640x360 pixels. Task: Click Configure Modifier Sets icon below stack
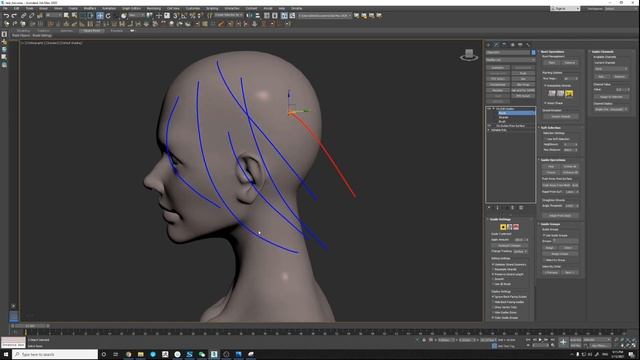[x=521, y=207]
